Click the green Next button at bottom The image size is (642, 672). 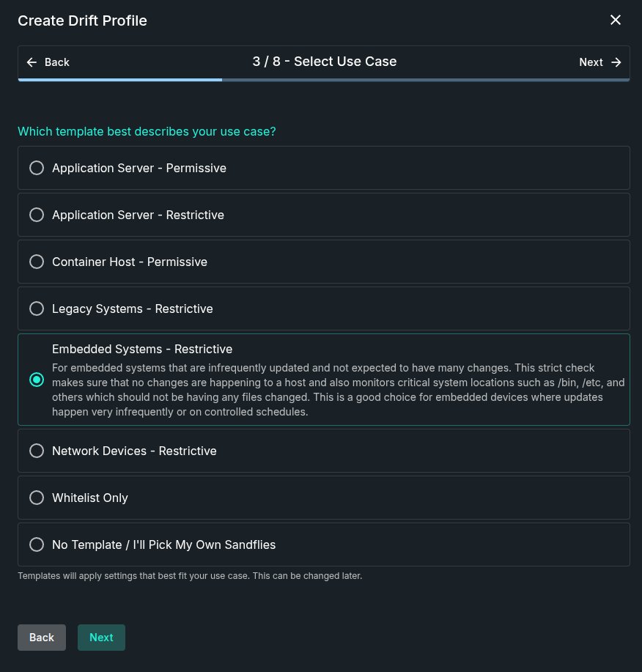[x=101, y=638]
